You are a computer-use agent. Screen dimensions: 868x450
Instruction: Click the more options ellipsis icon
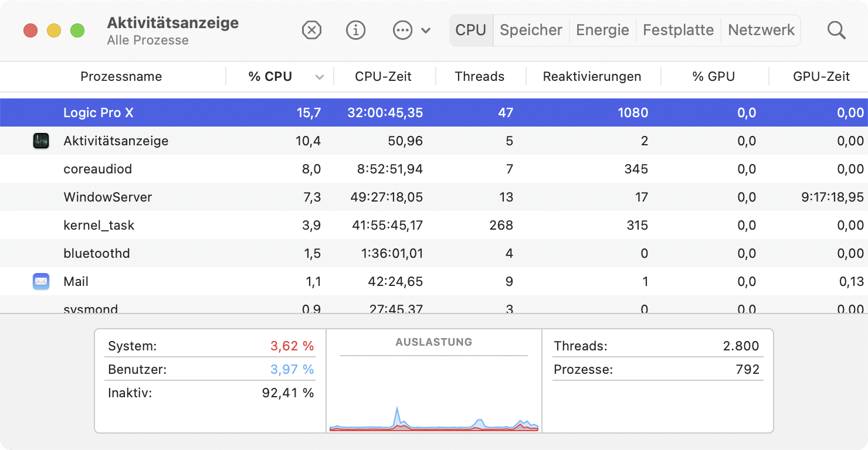403,30
